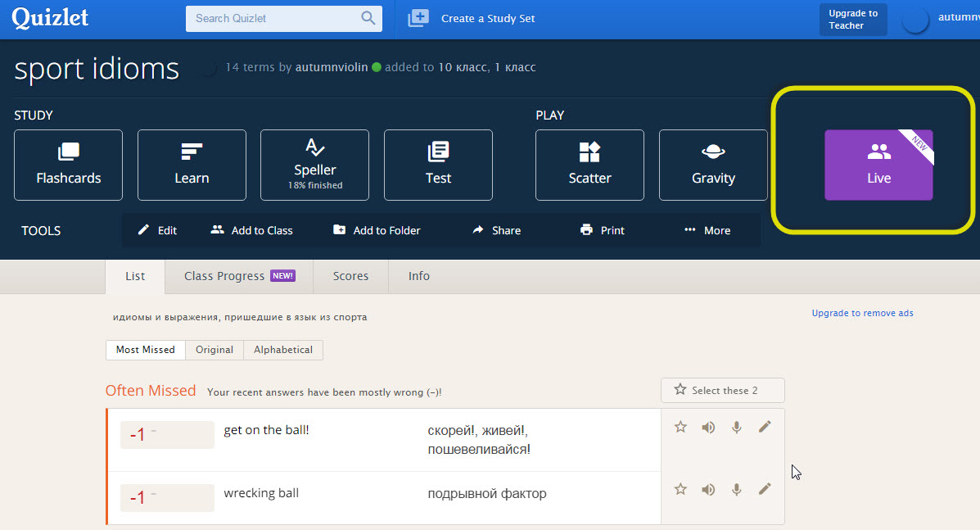Play the Scatter game

click(590, 165)
